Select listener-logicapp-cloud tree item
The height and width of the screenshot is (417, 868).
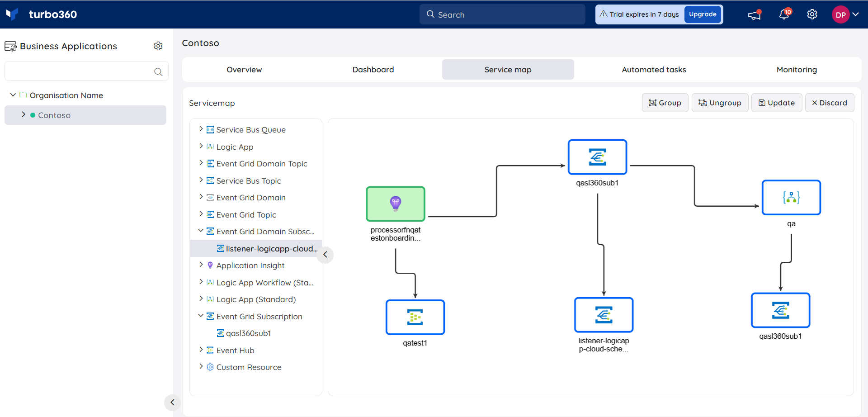point(256,248)
